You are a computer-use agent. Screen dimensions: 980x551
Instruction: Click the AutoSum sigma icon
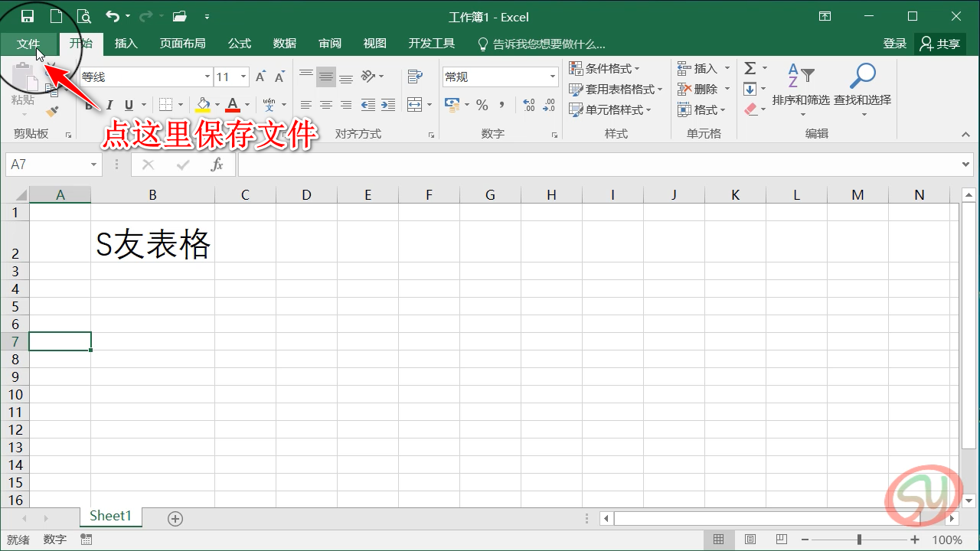tap(750, 68)
